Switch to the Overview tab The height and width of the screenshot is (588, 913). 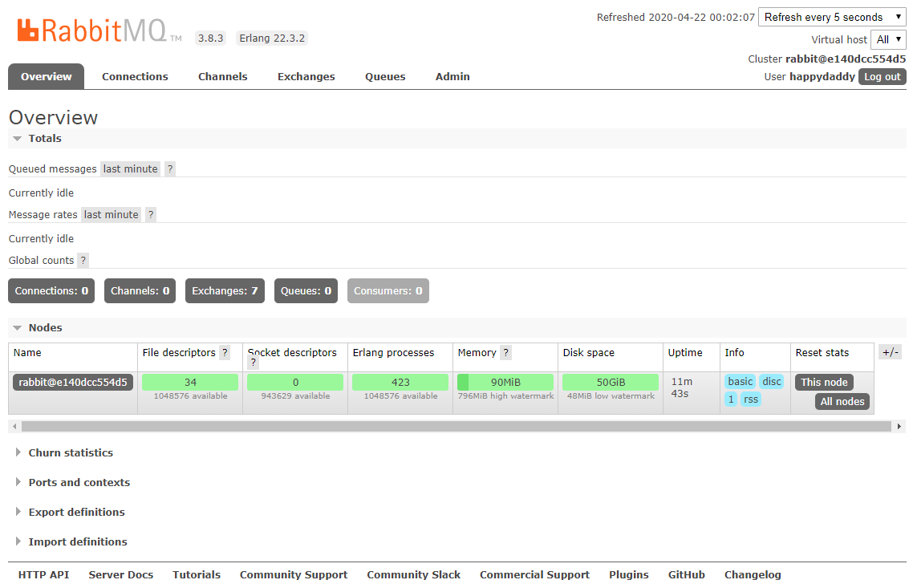(x=46, y=76)
